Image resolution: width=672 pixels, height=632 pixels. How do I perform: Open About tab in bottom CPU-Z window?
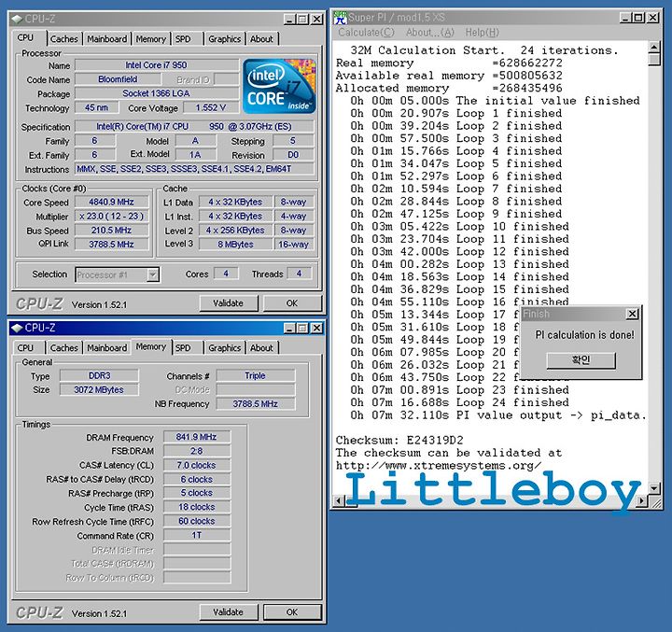261,347
